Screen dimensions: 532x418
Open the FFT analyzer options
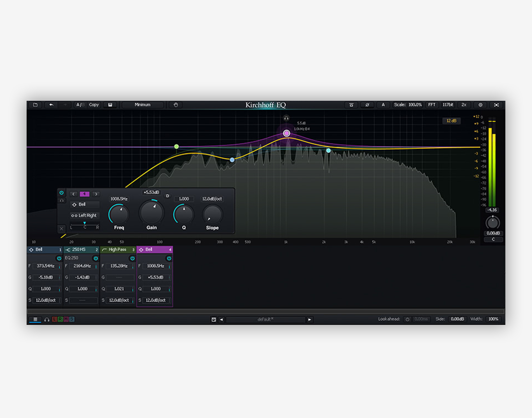tap(432, 105)
